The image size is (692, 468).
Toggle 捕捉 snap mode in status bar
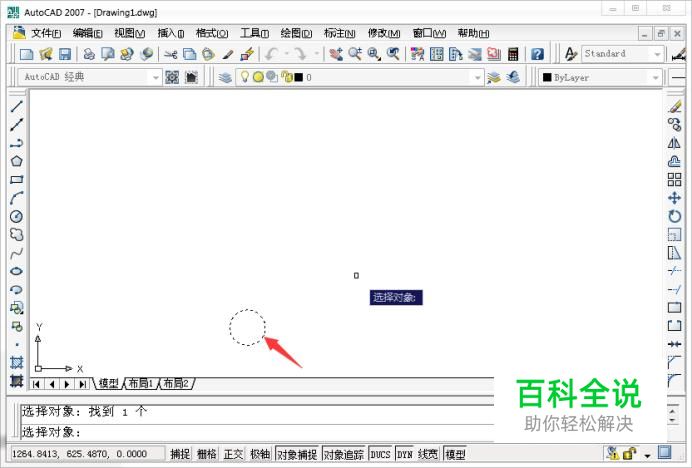tap(180, 453)
